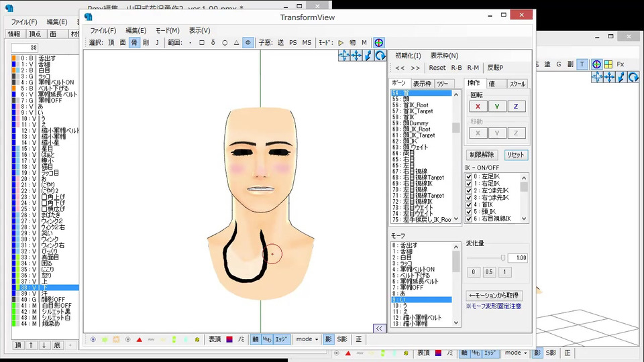Viewport: 644px width, 362px height.
Task: Uncheck the 0: 左足IK checkbox
Action: [x=469, y=176]
